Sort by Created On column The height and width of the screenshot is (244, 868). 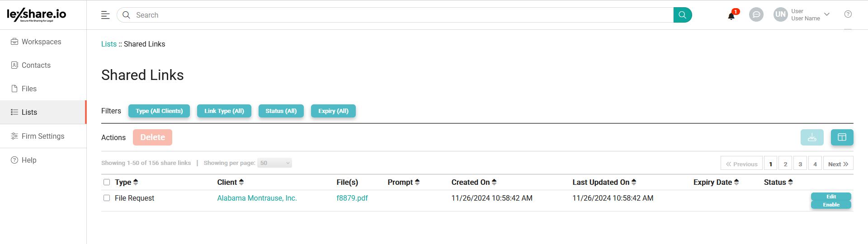point(474,182)
